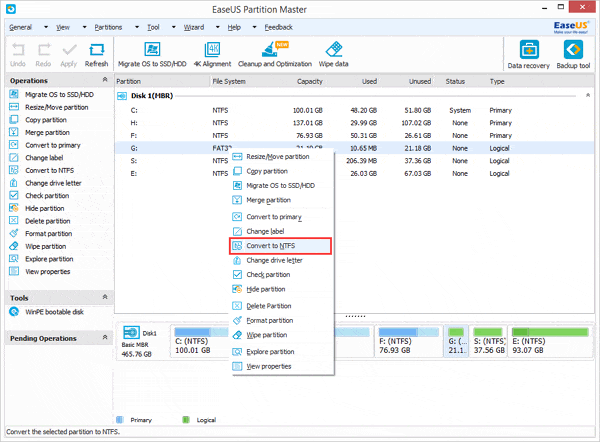Screen dimensions: 600x442
Task: Open the 4K Alignment tool
Action: [212, 54]
